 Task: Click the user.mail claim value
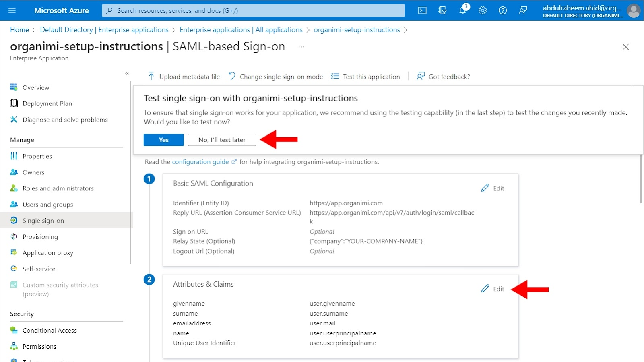[322, 323]
